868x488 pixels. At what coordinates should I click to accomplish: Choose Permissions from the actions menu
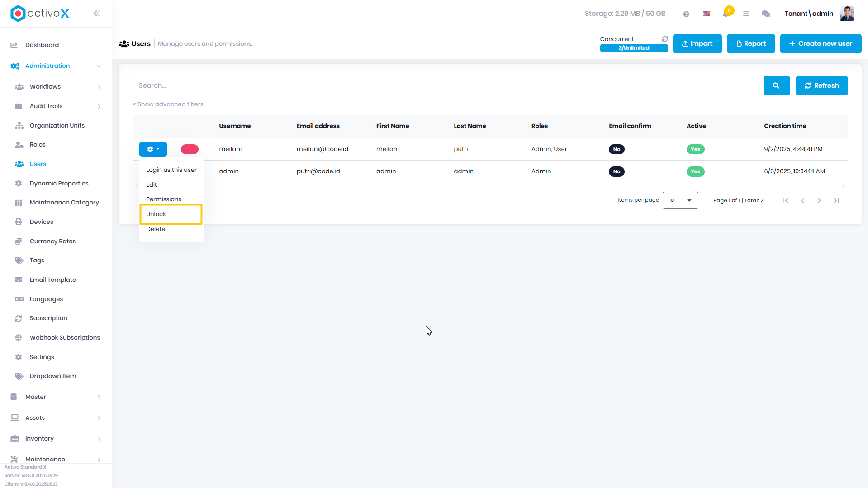pyautogui.click(x=164, y=199)
